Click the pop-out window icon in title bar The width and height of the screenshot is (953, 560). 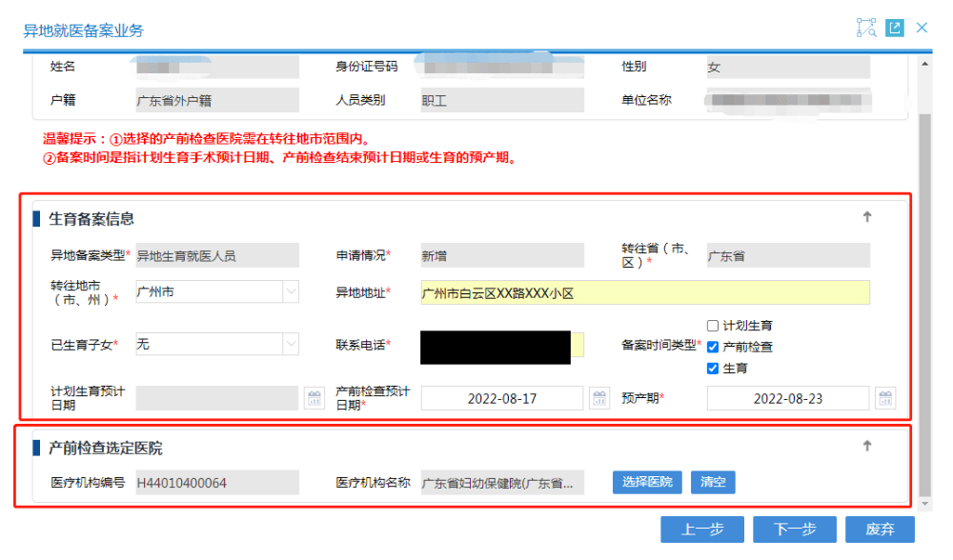[894, 28]
